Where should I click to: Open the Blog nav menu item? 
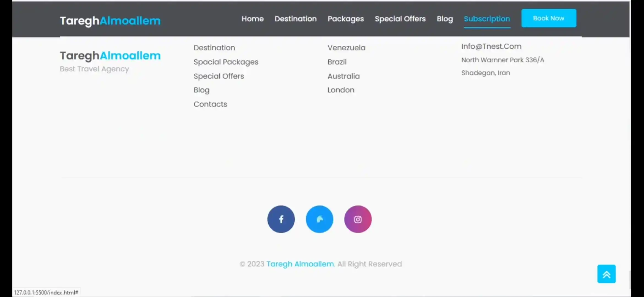pyautogui.click(x=444, y=19)
